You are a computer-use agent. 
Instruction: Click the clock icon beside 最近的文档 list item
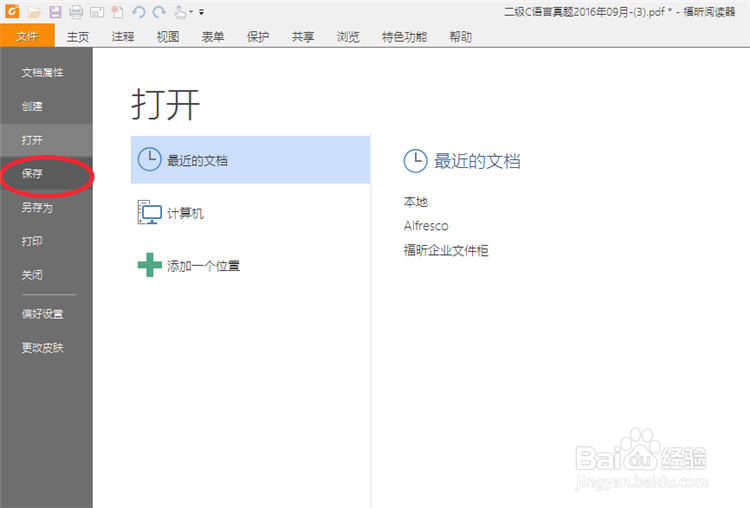pos(149,159)
